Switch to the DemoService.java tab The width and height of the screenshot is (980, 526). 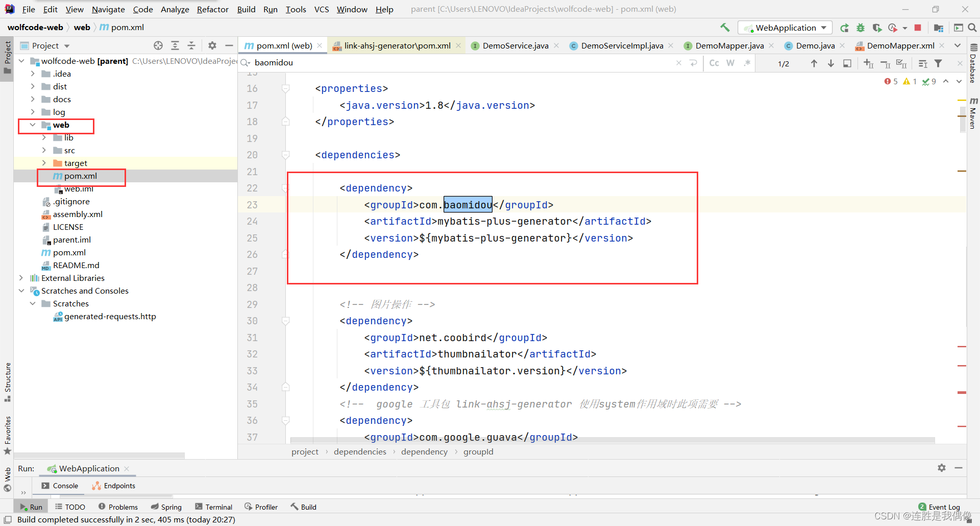tap(514, 45)
